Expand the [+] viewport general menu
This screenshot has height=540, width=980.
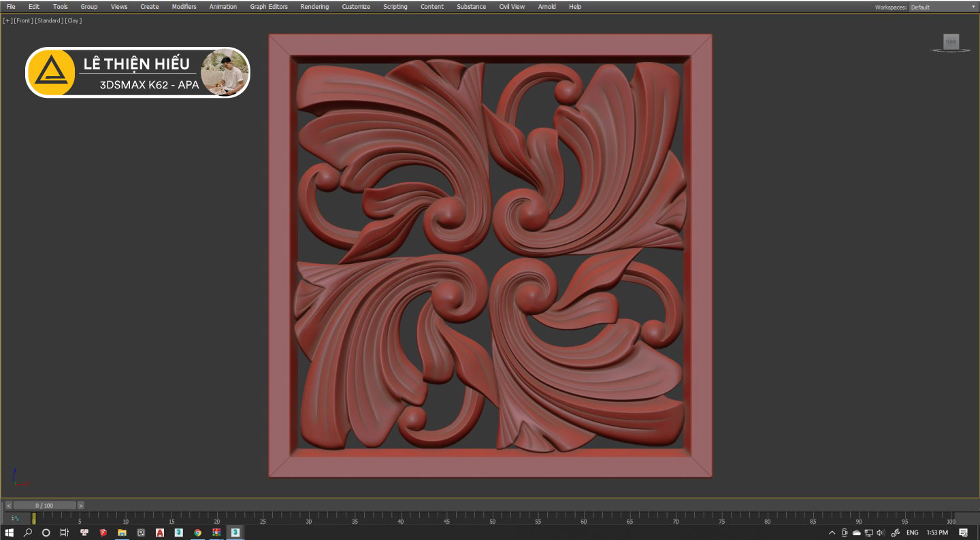7,20
